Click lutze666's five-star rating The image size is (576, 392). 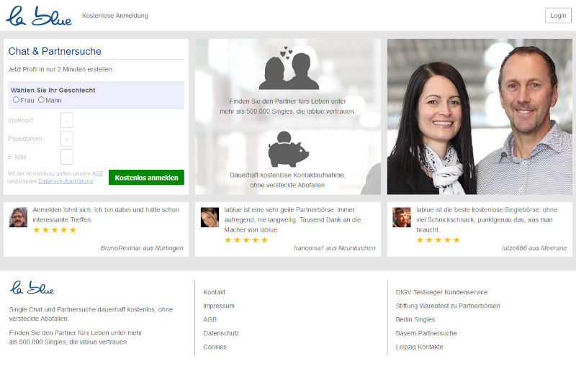(438, 240)
